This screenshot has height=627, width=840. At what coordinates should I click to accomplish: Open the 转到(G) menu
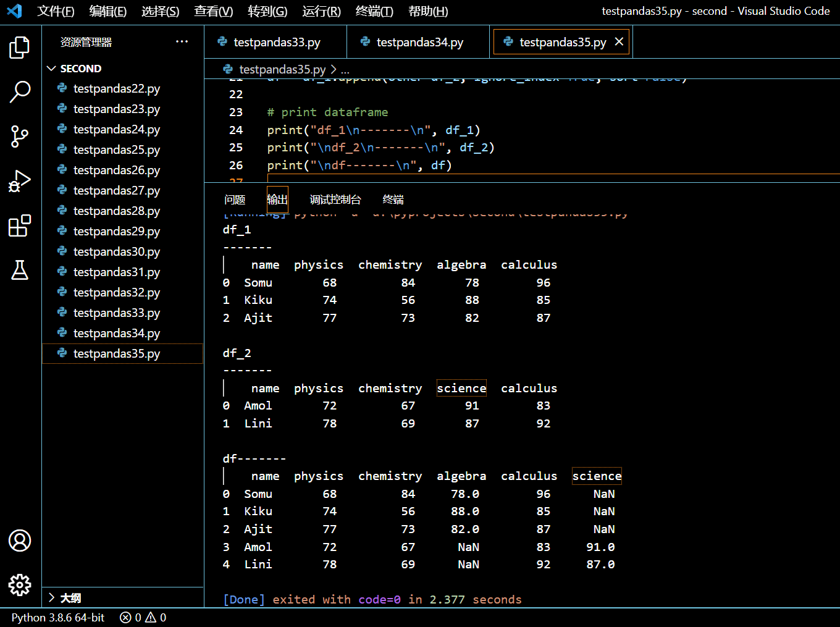267,11
